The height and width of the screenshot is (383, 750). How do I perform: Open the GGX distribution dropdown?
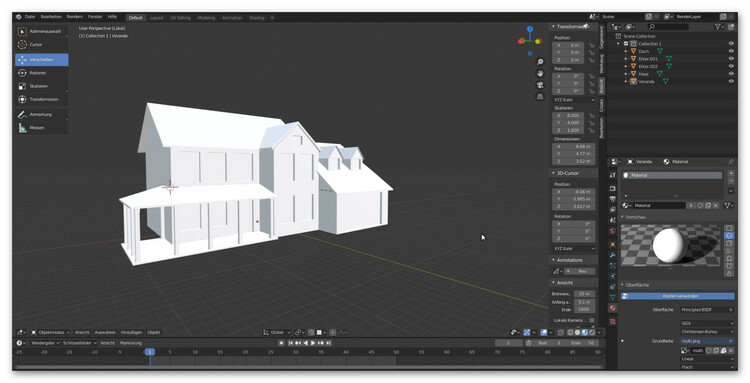pos(707,323)
